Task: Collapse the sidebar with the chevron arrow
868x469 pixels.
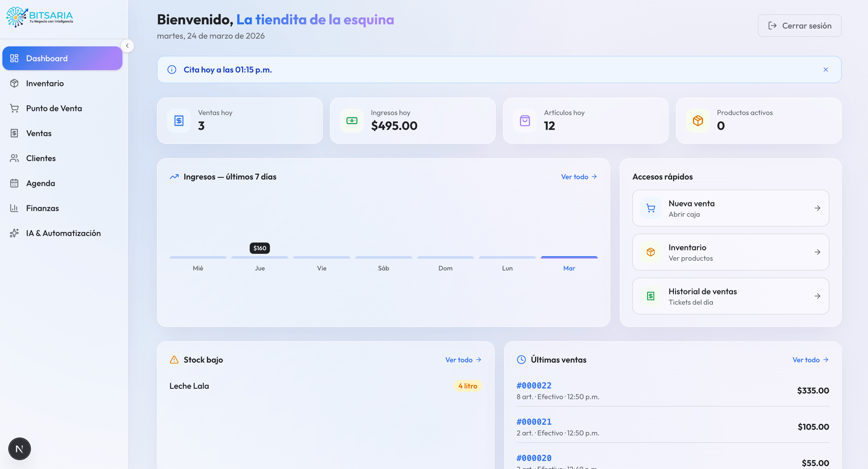Action: click(x=127, y=46)
